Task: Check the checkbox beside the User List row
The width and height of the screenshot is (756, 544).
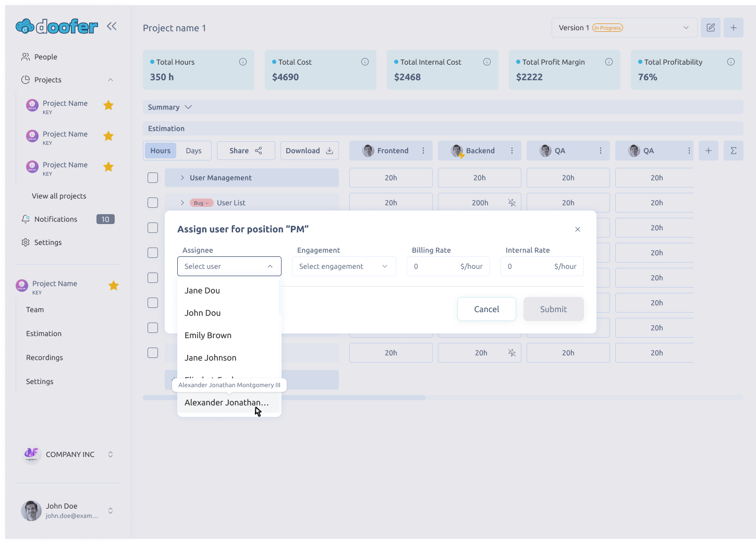Action: pos(153,203)
